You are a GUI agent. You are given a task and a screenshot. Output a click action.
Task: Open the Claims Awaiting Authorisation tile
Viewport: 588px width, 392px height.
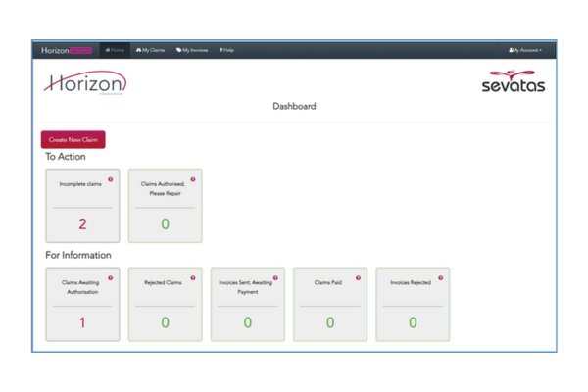click(82, 304)
